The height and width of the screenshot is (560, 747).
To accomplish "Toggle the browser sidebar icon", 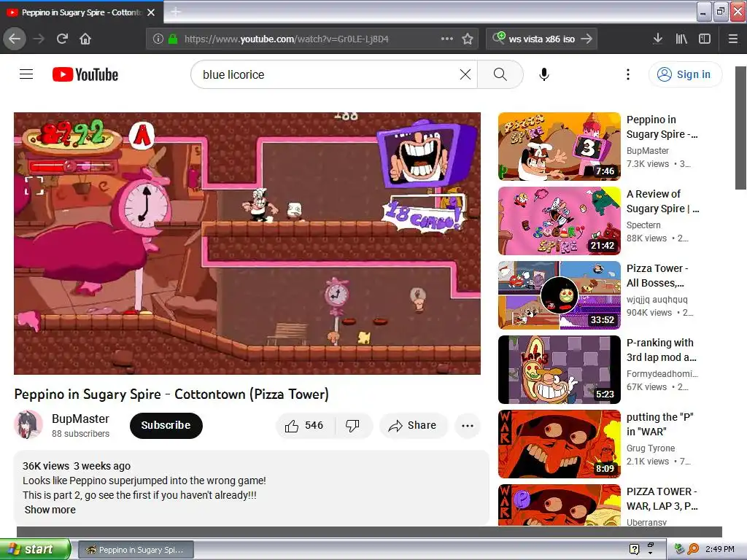I will 705,39.
